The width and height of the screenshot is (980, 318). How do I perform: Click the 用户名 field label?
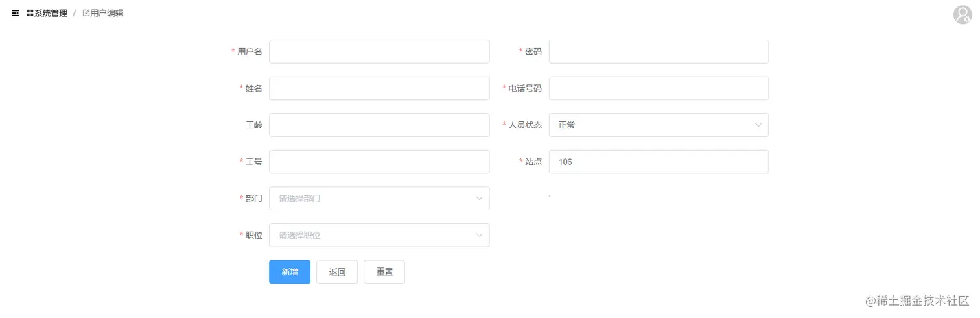click(x=250, y=51)
